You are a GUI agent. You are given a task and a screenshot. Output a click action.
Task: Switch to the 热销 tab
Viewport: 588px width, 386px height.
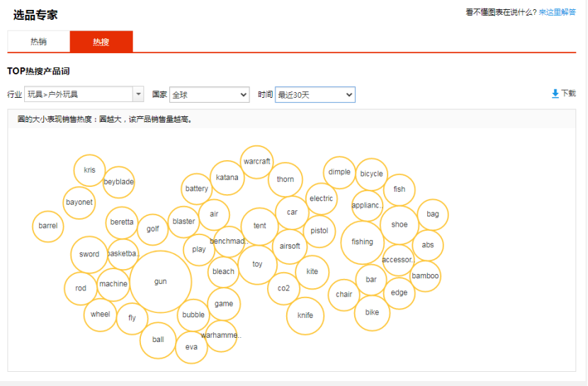(38, 42)
